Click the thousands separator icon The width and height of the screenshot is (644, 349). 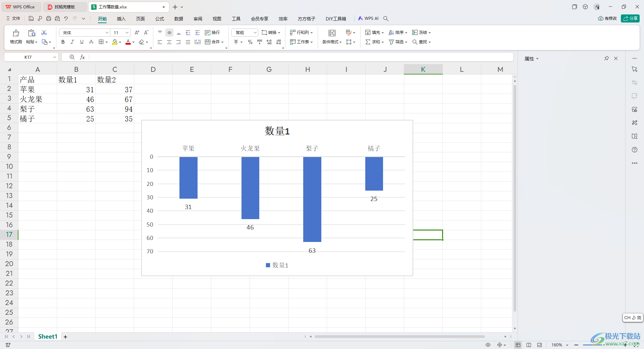click(x=260, y=42)
